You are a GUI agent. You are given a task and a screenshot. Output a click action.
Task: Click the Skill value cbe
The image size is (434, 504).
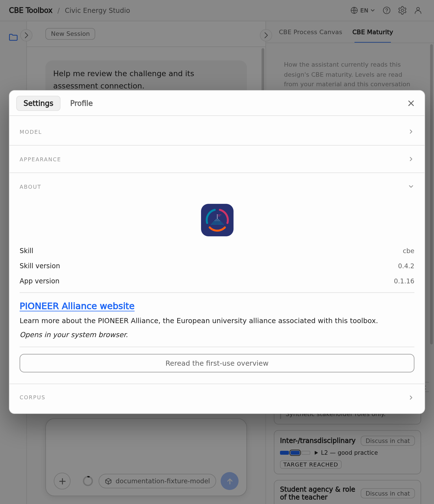(409, 251)
